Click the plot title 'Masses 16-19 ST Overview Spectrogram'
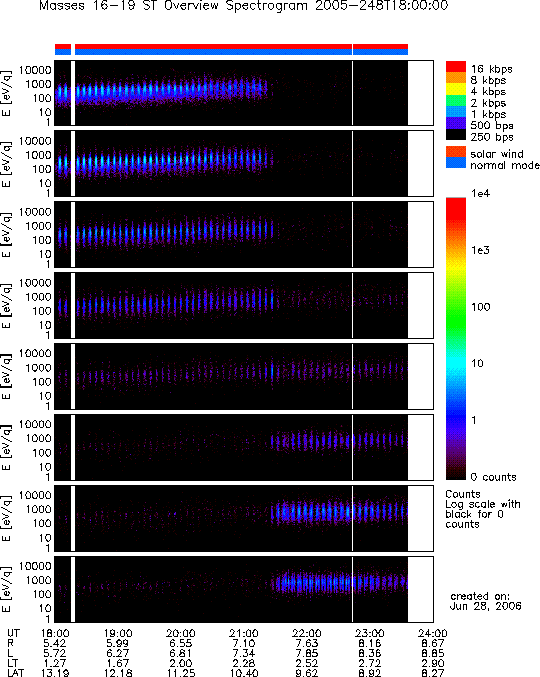Image resolution: width=540 pixels, height=677 pixels. [173, 6]
